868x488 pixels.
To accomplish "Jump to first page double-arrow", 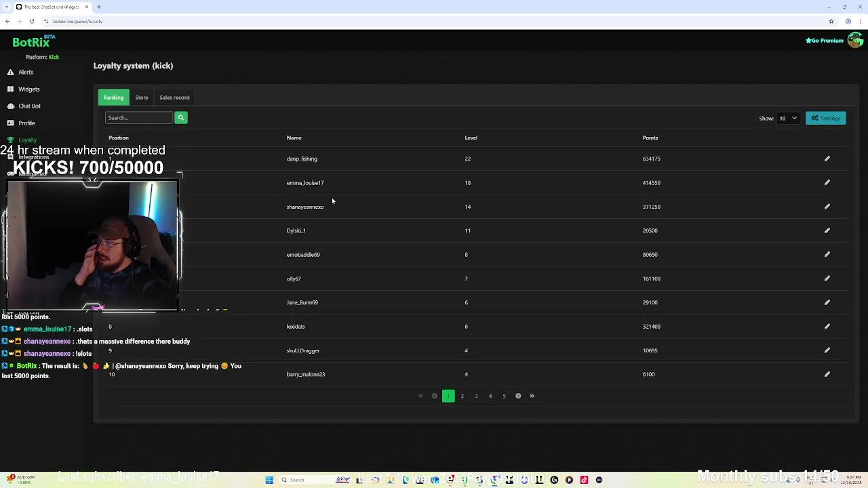I will tap(420, 396).
